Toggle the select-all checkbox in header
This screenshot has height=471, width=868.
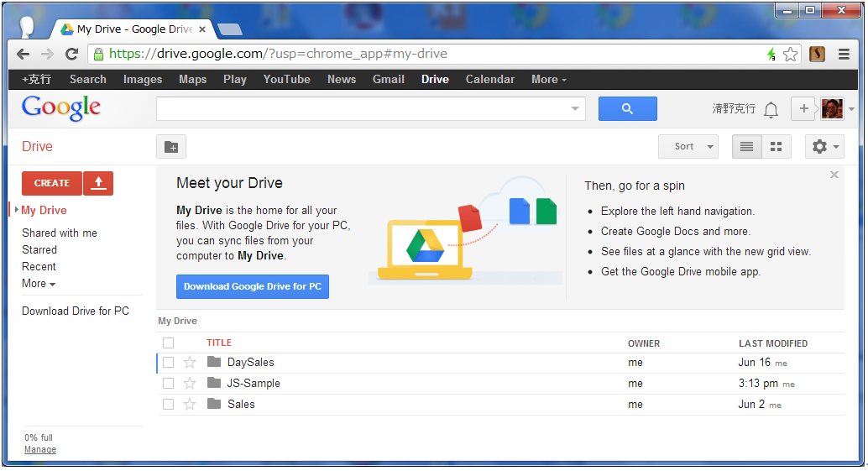coord(168,343)
